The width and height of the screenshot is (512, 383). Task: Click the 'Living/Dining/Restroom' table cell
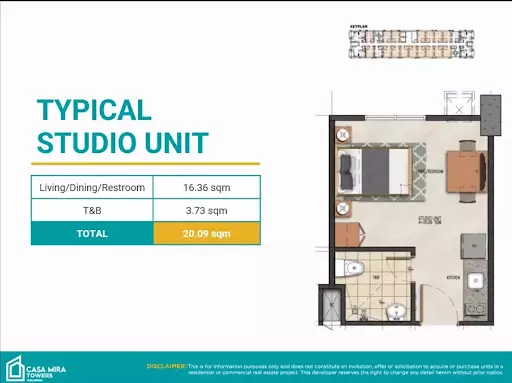click(x=92, y=187)
